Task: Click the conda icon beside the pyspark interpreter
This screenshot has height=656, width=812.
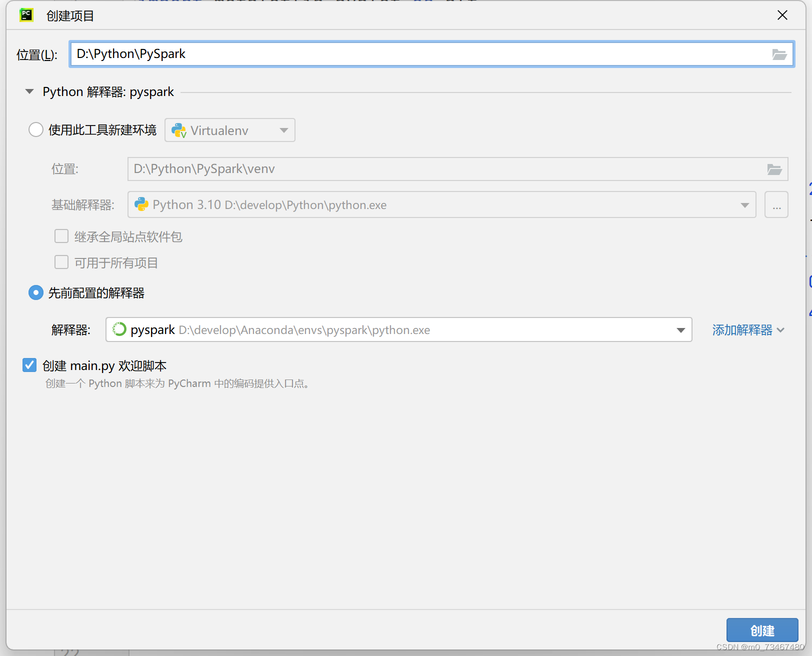Action: pyautogui.click(x=119, y=329)
